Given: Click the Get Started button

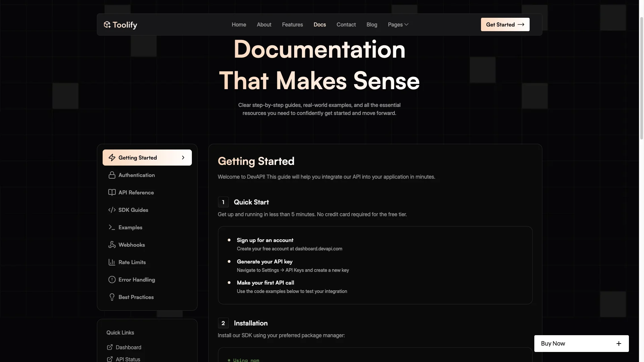Looking at the screenshot, I should pos(505,24).
